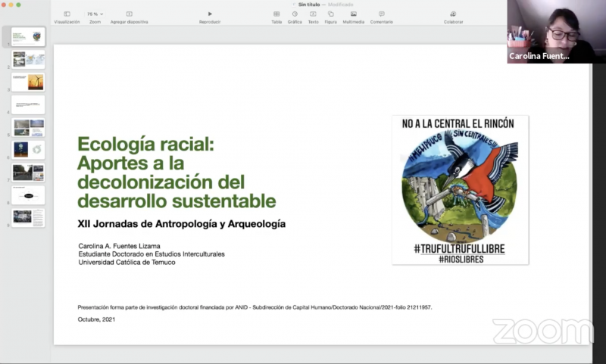Click the yellow minimize window button

(x=11, y=5)
